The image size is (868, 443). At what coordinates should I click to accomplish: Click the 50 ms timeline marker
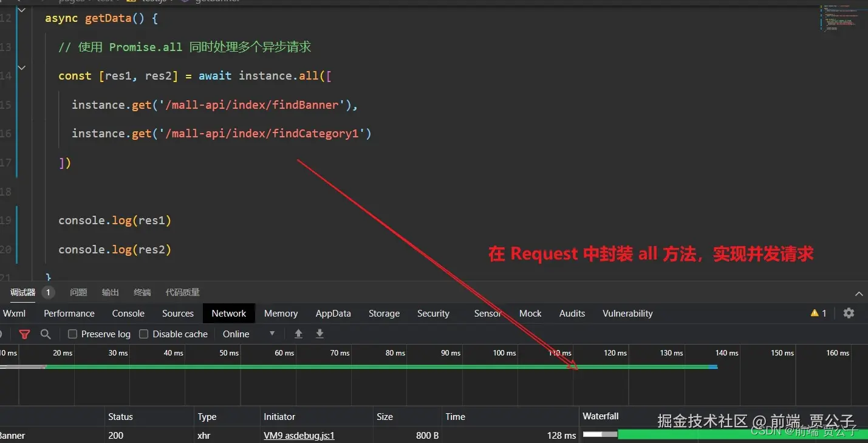click(x=229, y=352)
